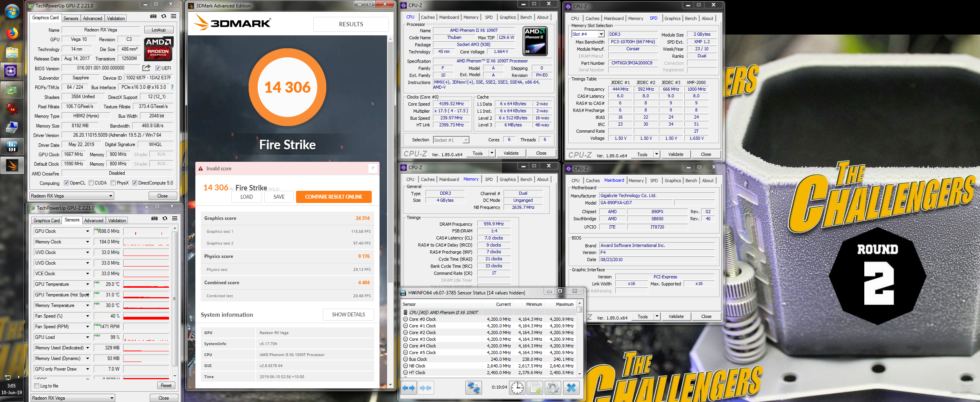Take screenshot in GPU-Z Sensors window

point(155,218)
